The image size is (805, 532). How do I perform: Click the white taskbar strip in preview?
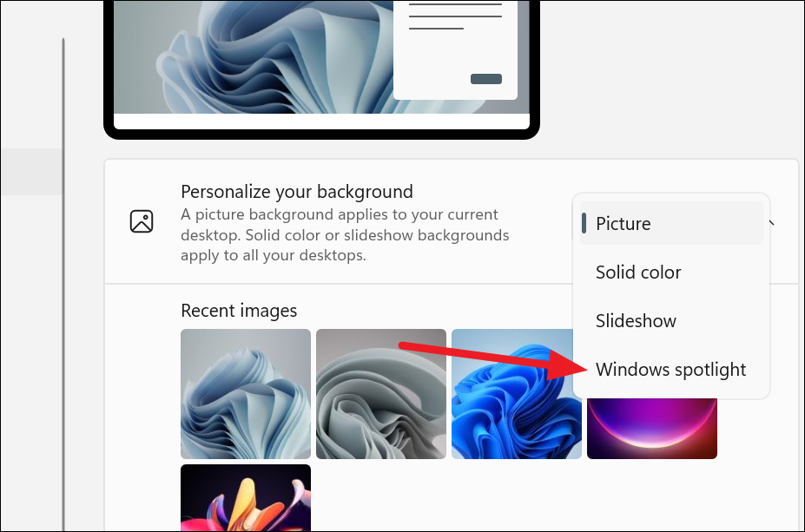[321, 122]
